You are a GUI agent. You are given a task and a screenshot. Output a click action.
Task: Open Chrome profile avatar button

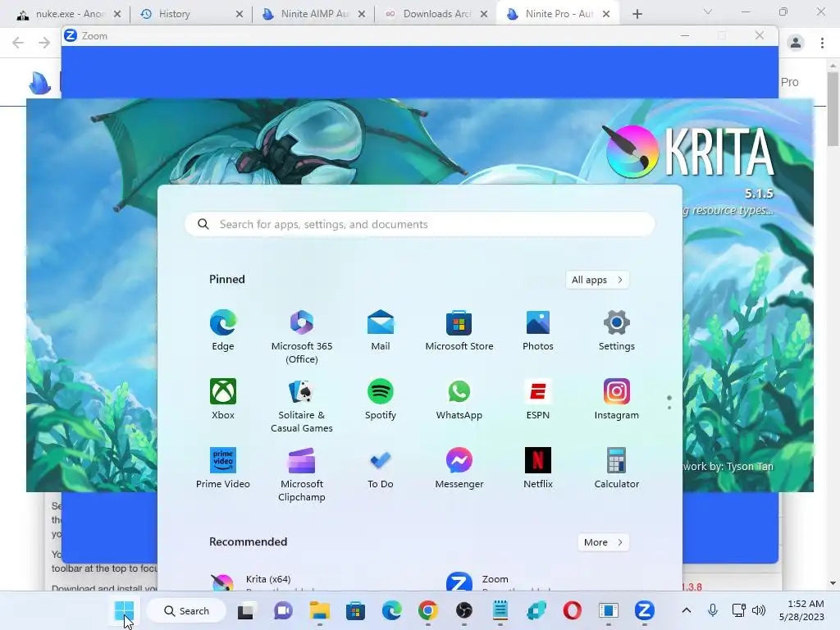pyautogui.click(x=796, y=43)
